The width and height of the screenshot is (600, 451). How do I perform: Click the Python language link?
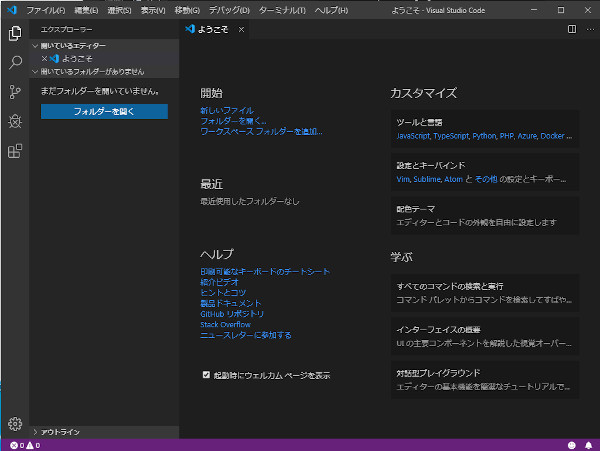(x=484, y=136)
